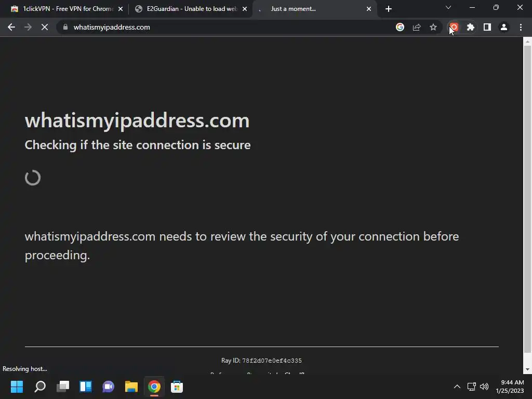Open the Extensions puzzle menu

click(x=471, y=27)
